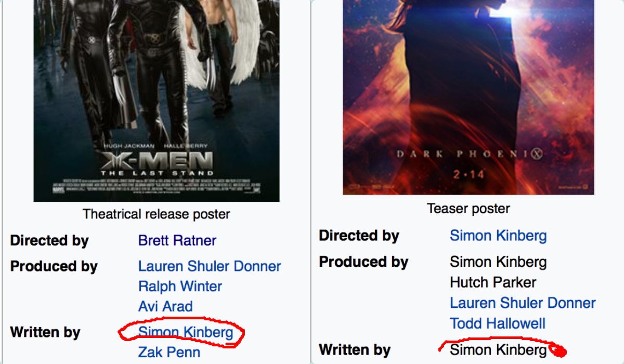
Task: Click Lauren Shuler Donner under the Dark Phoenix poster
Action: pyautogui.click(x=523, y=303)
